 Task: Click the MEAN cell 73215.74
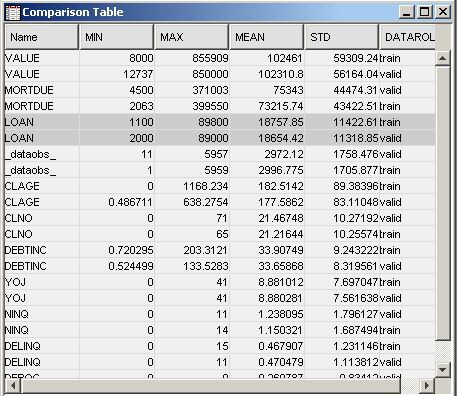point(267,106)
